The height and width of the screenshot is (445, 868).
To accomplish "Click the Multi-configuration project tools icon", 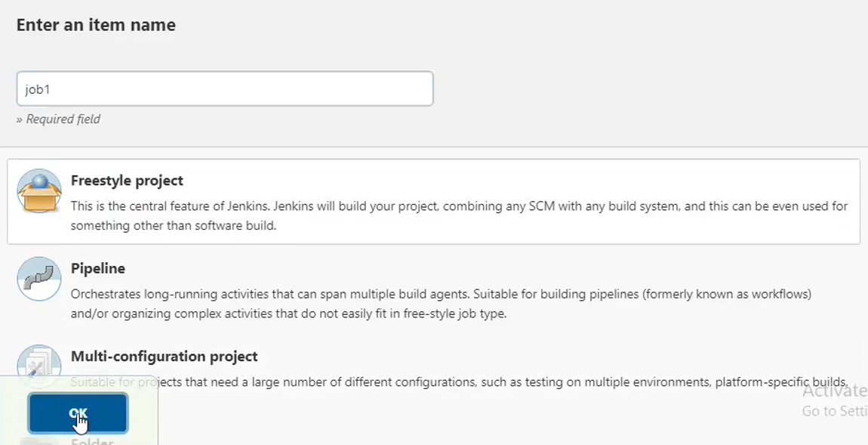I will click(x=38, y=366).
